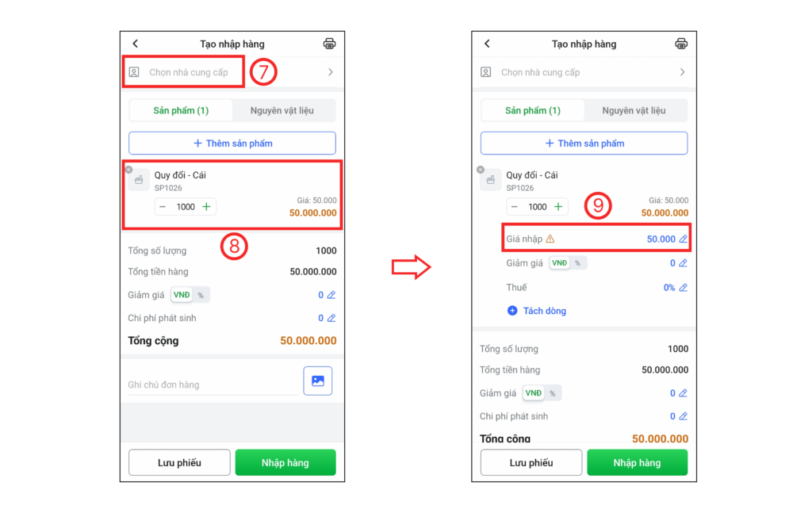The height and width of the screenshot is (513, 812).
Task: Click the Ghi chú đơn hàng note field
Action: tap(213, 385)
